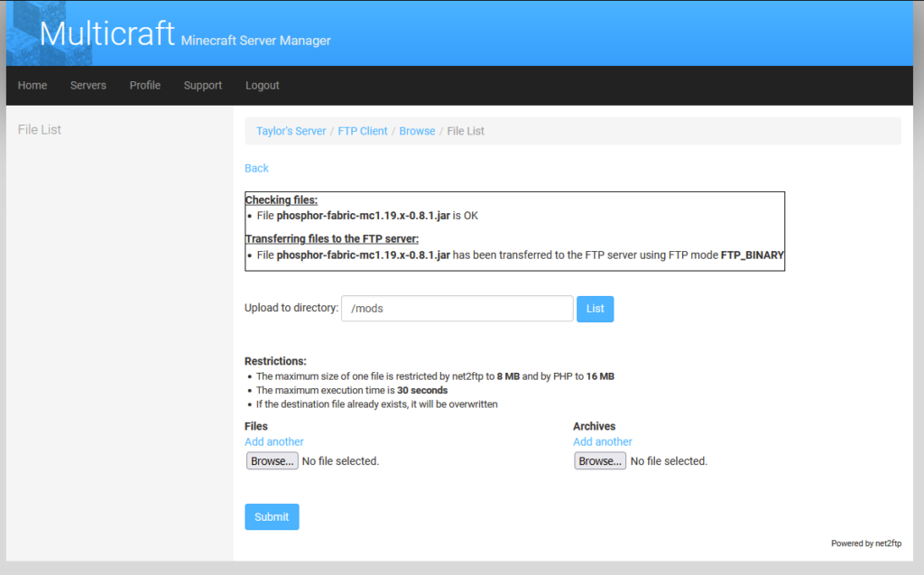Open the Home menu item
The width and height of the screenshot is (924, 575).
[32, 85]
